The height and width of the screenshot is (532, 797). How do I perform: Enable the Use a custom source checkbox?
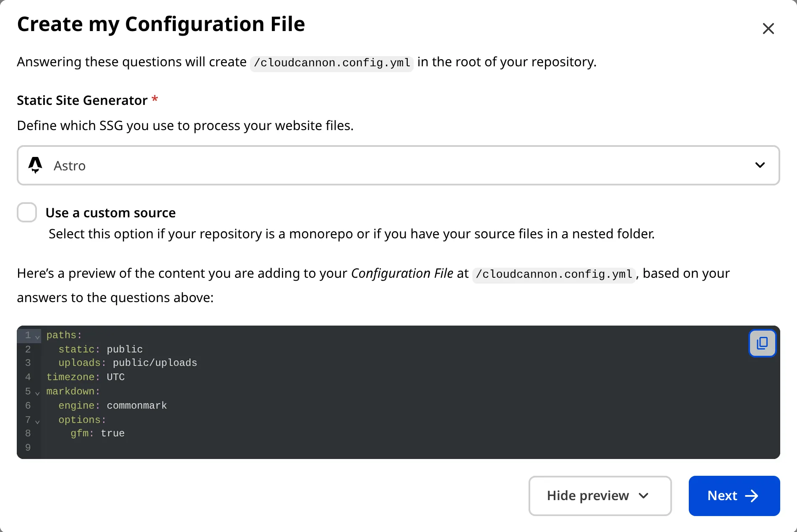click(26, 213)
